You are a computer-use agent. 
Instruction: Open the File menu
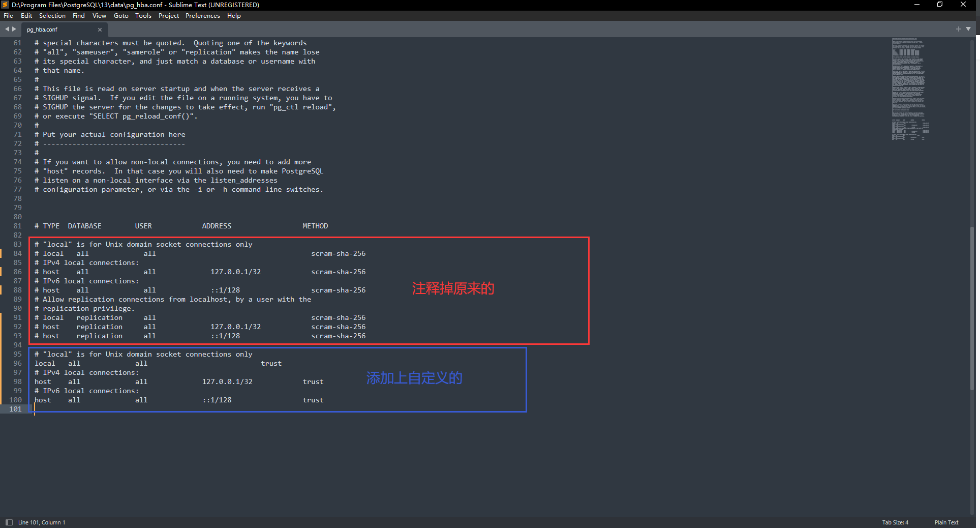pos(8,16)
